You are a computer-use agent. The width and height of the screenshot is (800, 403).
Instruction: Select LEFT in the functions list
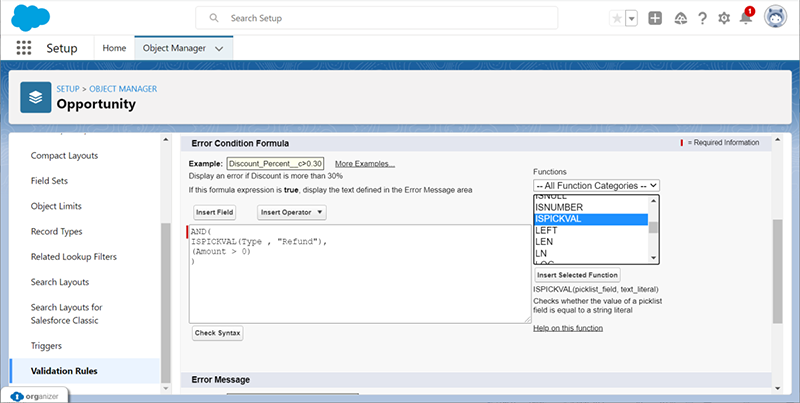[x=591, y=231]
